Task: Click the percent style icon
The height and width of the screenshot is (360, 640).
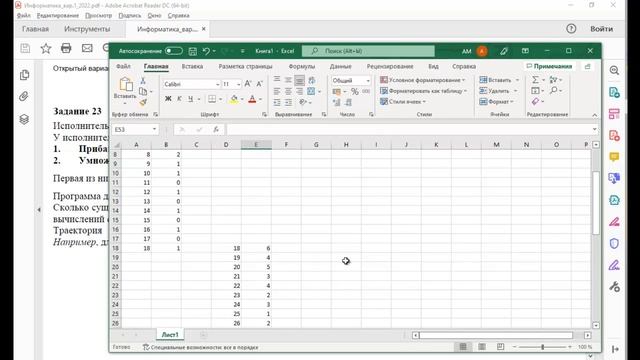Action: coord(355,92)
